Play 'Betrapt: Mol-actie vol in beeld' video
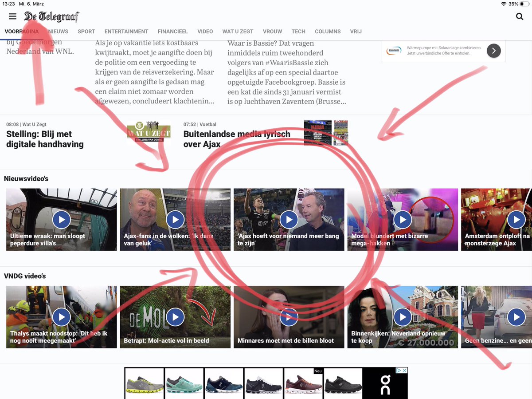532x399 pixels. coord(175,317)
